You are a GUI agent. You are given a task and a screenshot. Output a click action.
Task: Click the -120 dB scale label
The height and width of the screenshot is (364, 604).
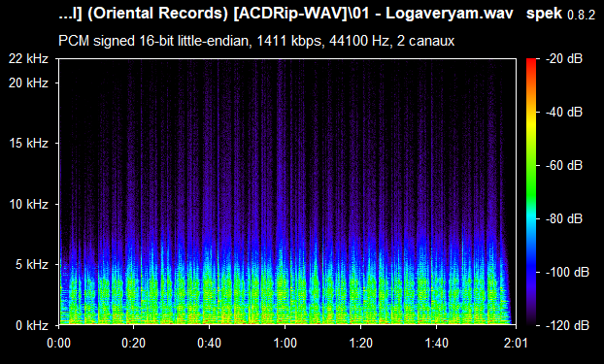click(567, 325)
